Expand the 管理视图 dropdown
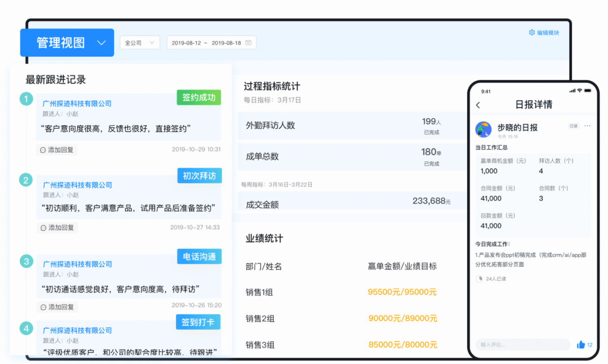 (x=101, y=43)
